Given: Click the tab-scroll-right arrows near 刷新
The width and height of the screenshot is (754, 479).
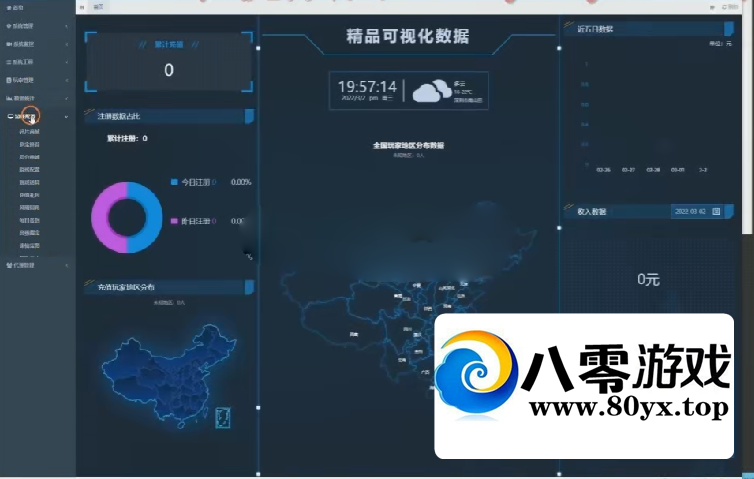Looking at the screenshot, I should click(712, 7).
